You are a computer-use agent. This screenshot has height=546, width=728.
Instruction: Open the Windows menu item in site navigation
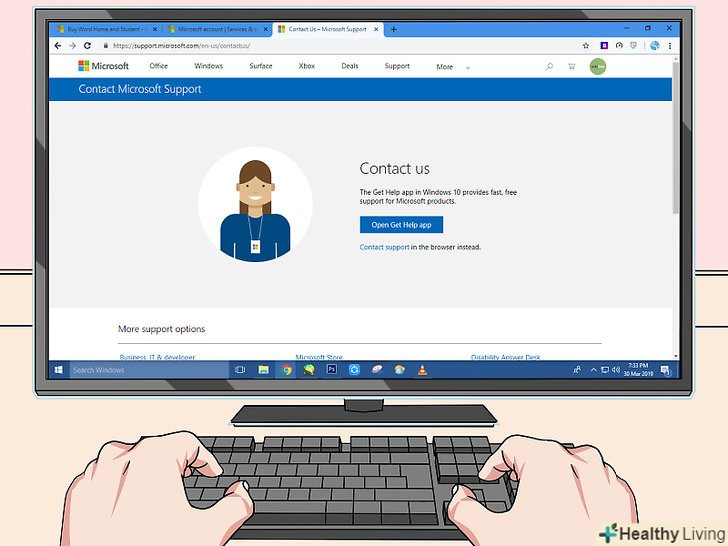[208, 66]
